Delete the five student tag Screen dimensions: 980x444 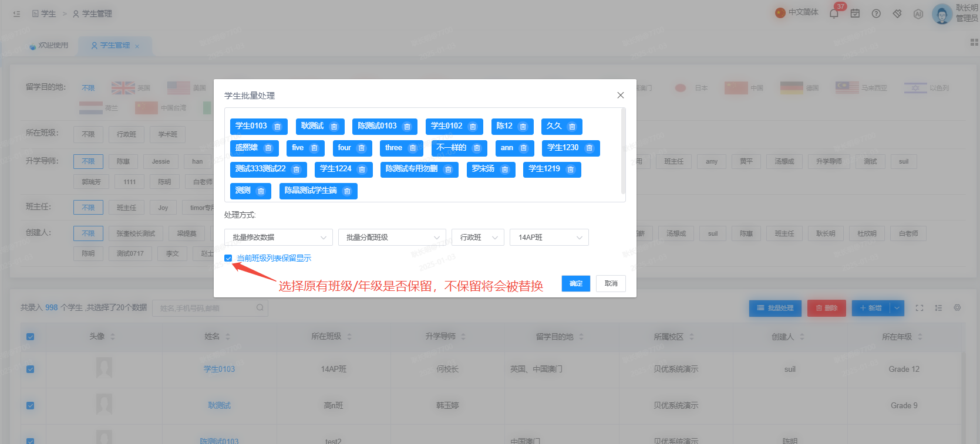click(314, 148)
